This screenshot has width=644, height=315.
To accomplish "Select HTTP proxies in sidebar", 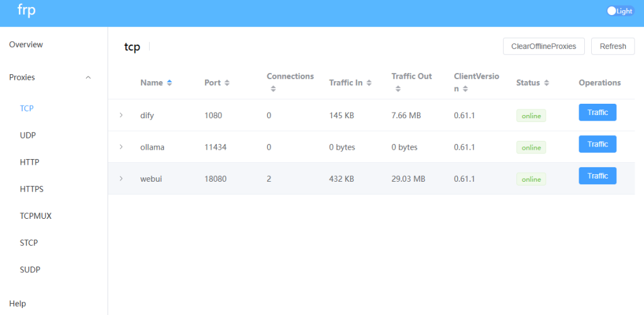I will tap(30, 162).
